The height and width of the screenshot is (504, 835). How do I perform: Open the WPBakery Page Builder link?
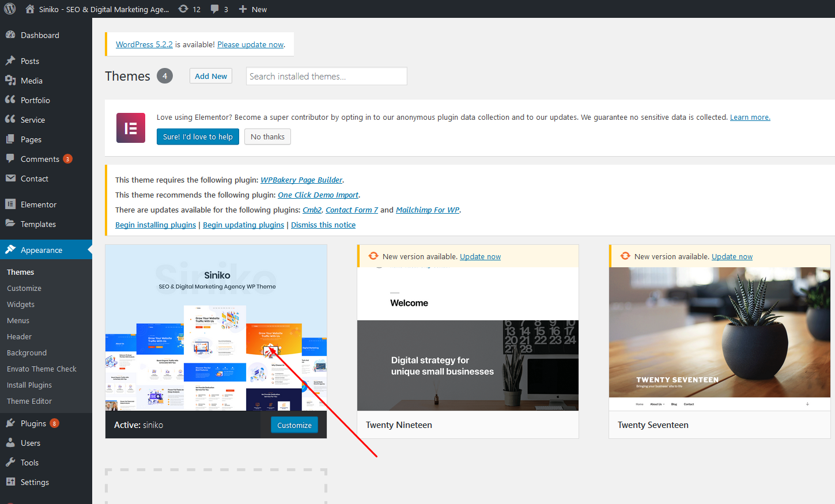pos(301,180)
